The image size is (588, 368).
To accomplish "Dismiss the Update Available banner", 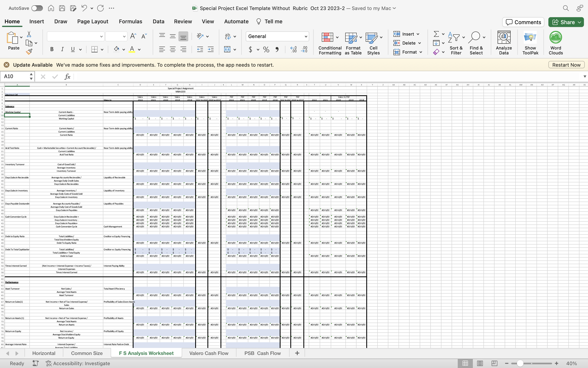I will click(7, 65).
